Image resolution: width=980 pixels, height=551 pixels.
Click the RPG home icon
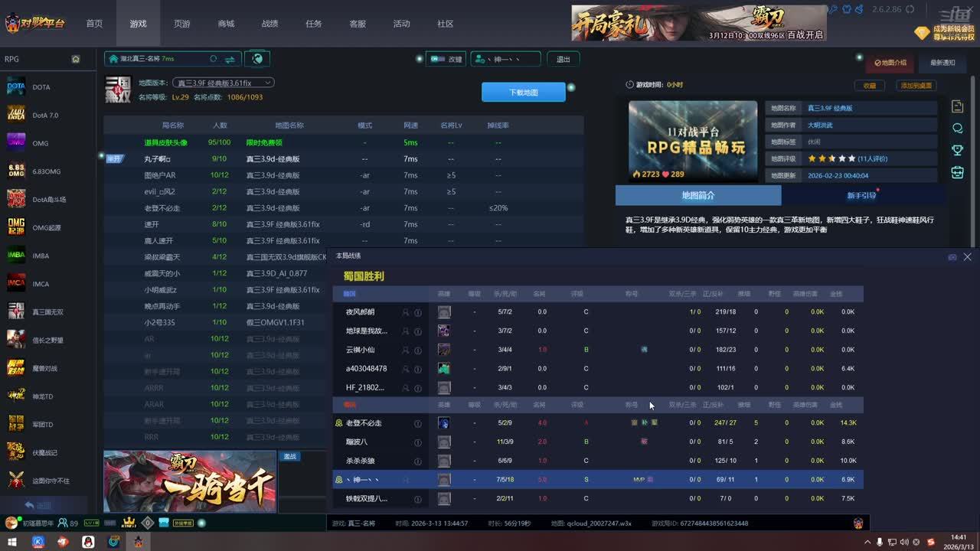[x=76, y=59]
